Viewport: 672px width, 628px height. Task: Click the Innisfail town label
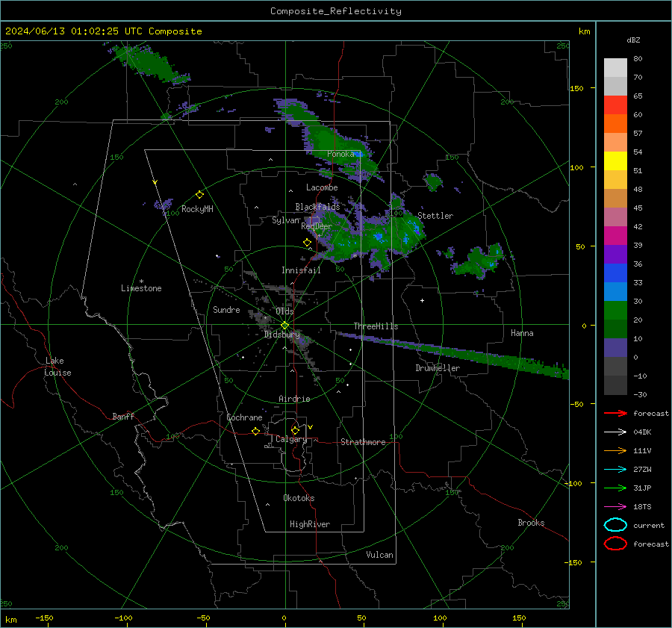301,270
